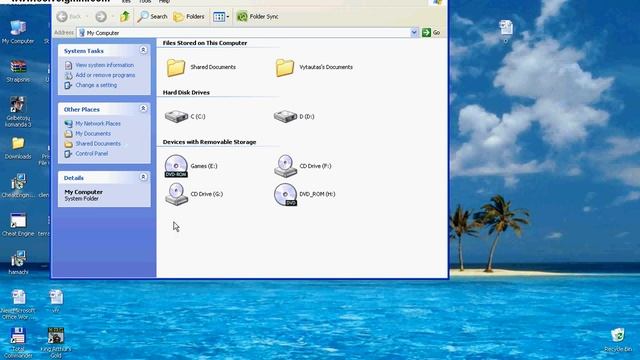Open View system information link

point(104,65)
